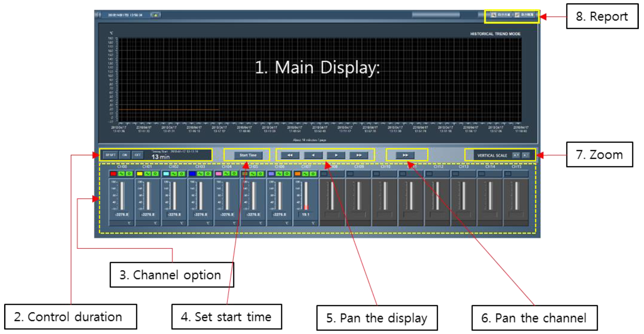Pan channels forward with double-arrow button

tap(405, 155)
